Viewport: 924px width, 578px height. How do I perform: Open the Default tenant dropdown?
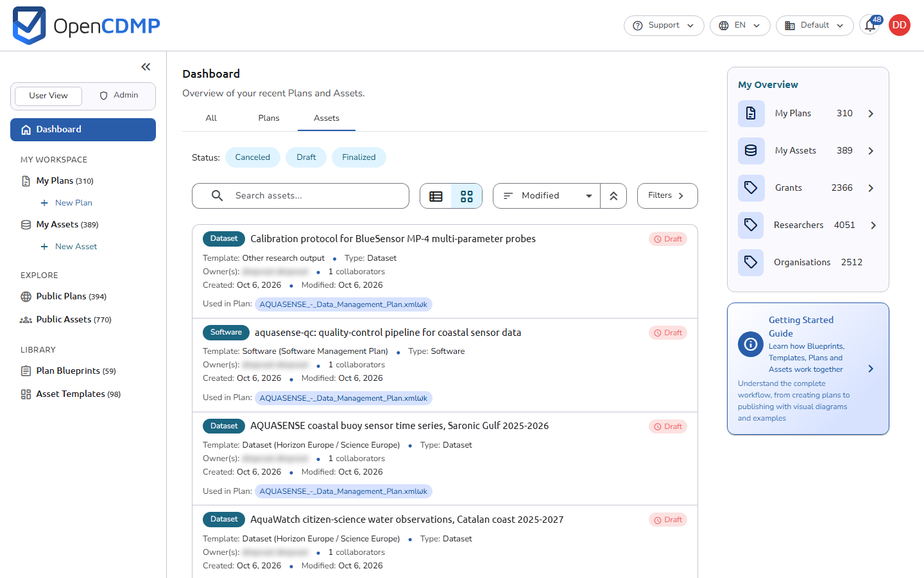[814, 26]
